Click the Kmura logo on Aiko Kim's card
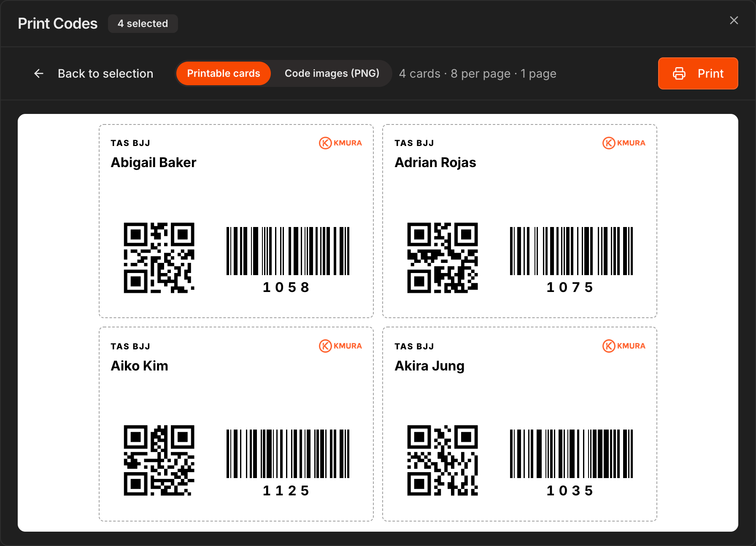Image resolution: width=756 pixels, height=546 pixels. coord(340,346)
